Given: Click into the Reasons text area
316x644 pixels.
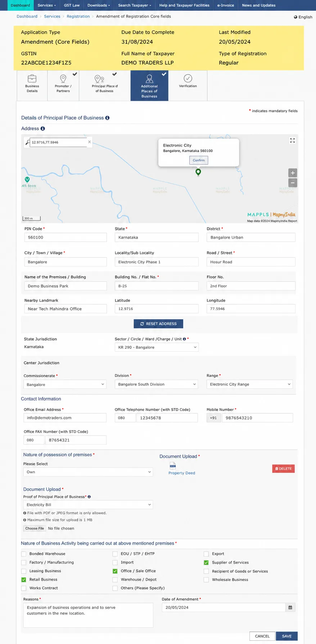Looking at the screenshot, I should pos(88,615).
